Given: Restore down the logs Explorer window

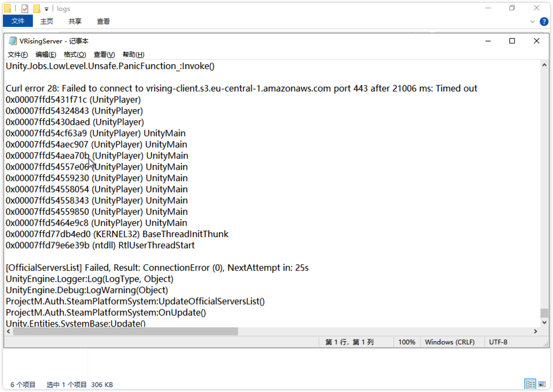Looking at the screenshot, I should [512, 8].
